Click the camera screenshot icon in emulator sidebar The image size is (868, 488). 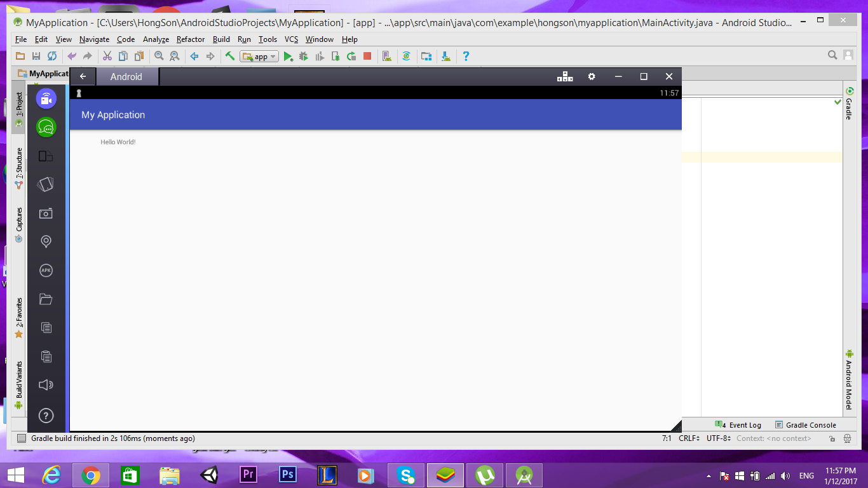(x=46, y=213)
